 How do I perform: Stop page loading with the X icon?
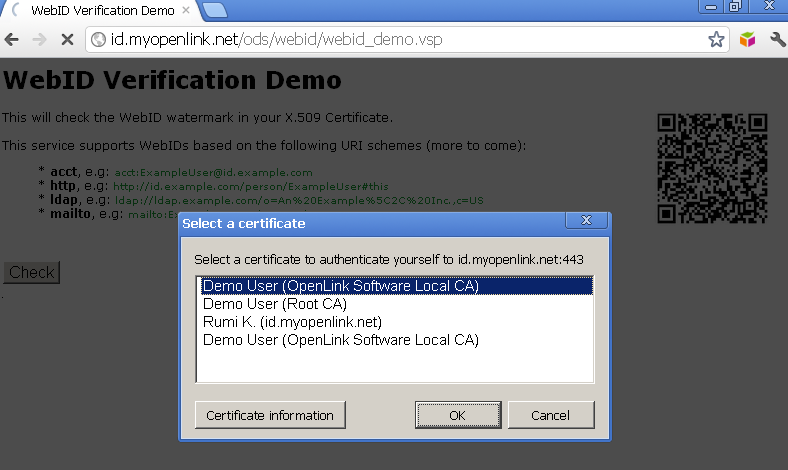click(x=67, y=40)
